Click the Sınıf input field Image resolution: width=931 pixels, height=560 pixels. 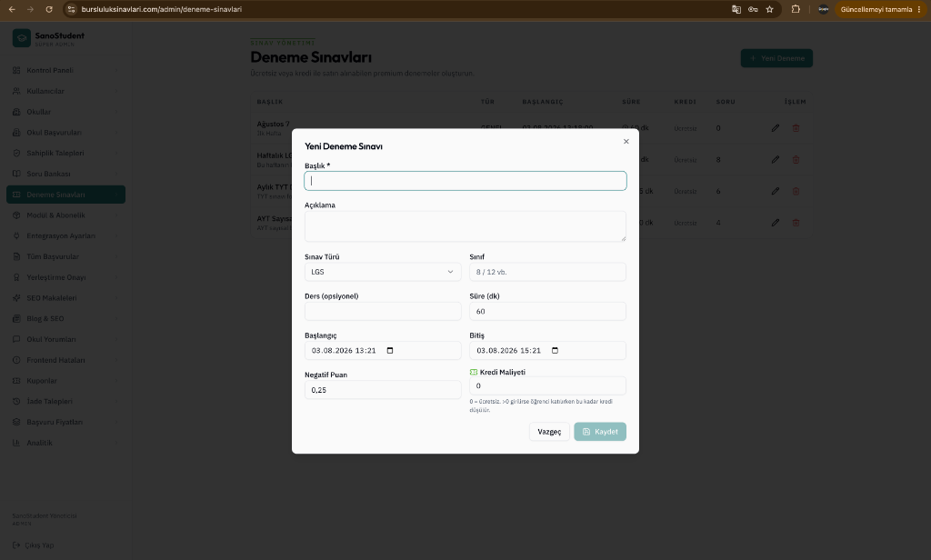click(547, 272)
